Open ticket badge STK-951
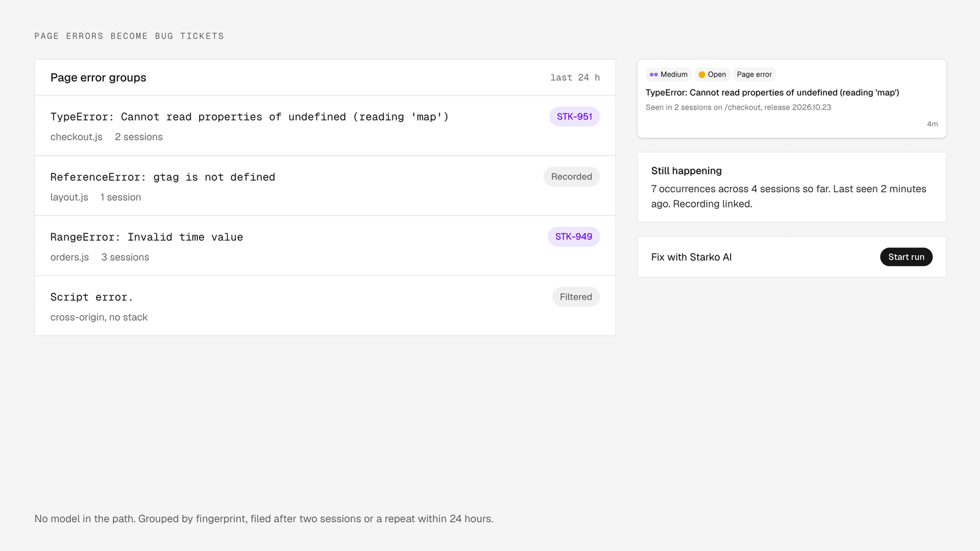This screenshot has width=980, height=551. point(575,116)
